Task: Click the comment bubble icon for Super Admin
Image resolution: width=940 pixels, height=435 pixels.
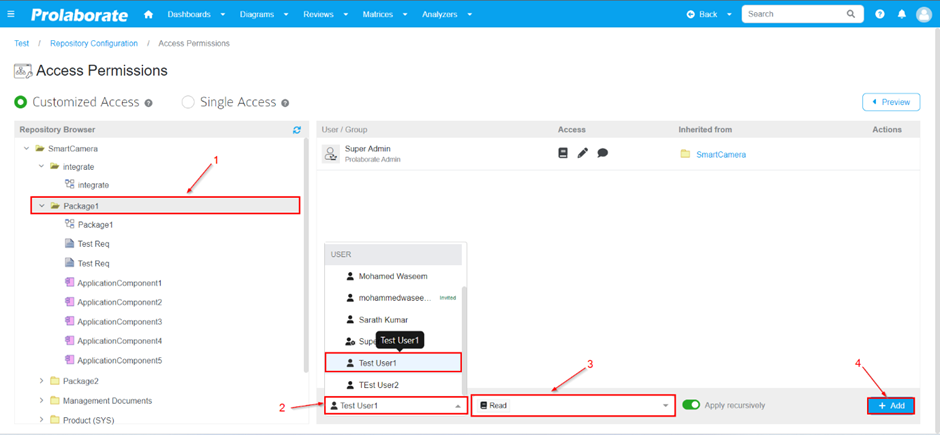Action: [602, 153]
